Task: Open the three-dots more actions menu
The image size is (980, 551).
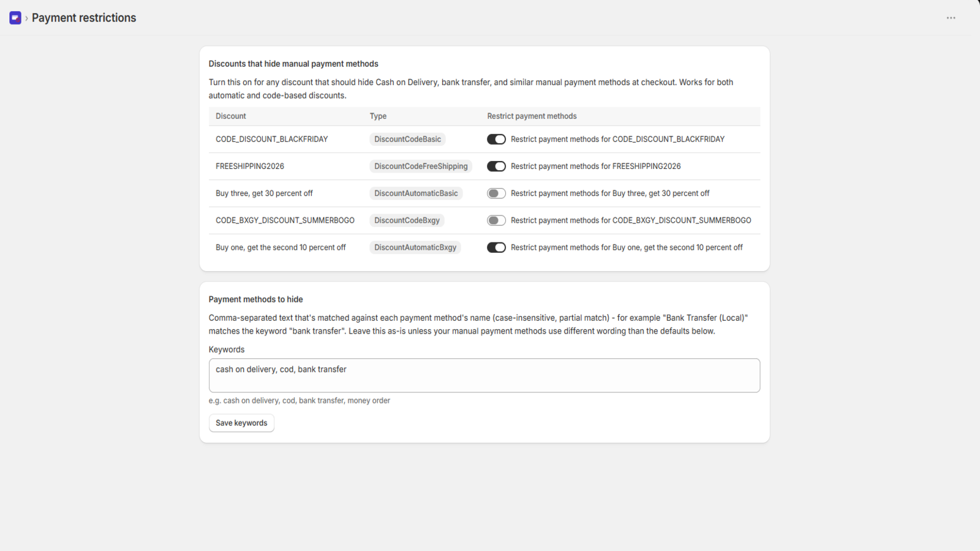Action: (x=951, y=18)
